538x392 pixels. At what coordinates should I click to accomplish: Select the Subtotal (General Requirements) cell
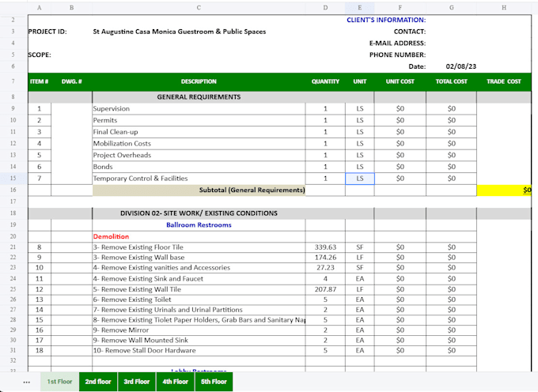tap(199, 190)
